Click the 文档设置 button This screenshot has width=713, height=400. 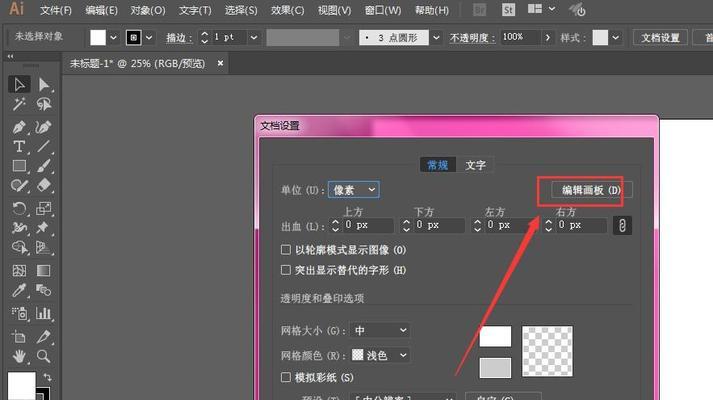[x=660, y=37]
